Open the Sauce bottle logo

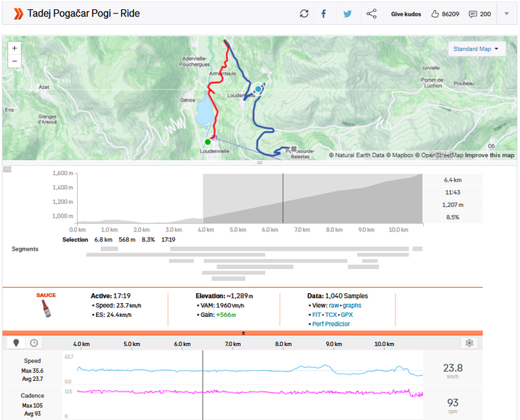click(x=46, y=308)
